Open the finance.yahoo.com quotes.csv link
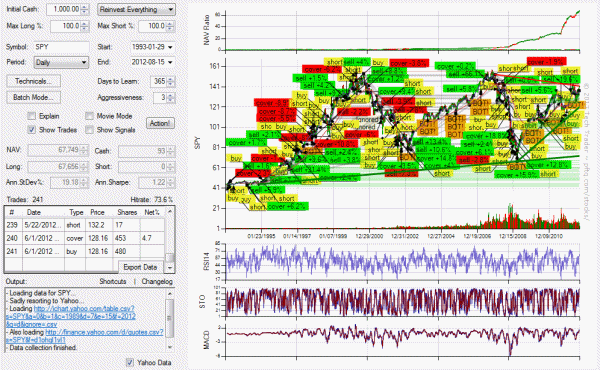The height and width of the screenshot is (370, 600). coord(84,336)
